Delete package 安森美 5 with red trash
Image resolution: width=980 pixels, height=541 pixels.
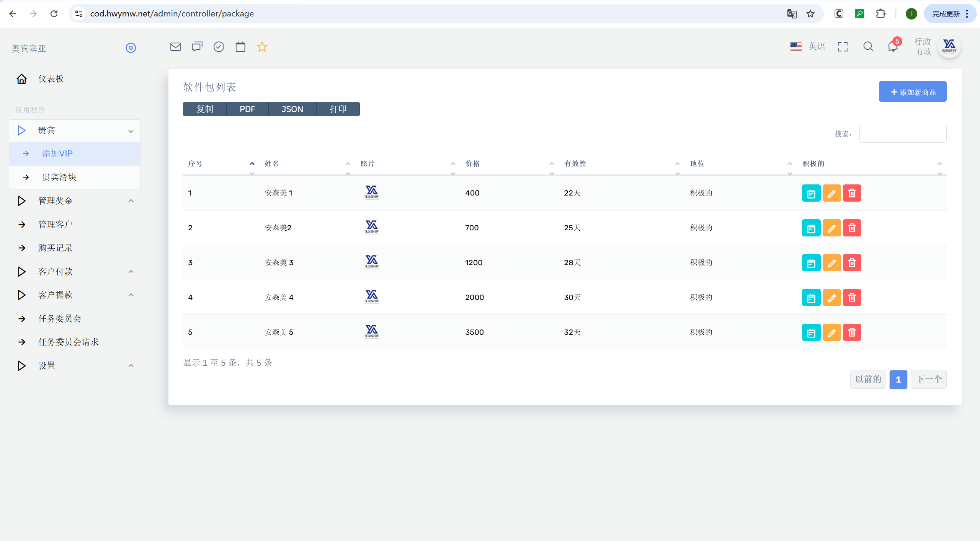(x=852, y=332)
